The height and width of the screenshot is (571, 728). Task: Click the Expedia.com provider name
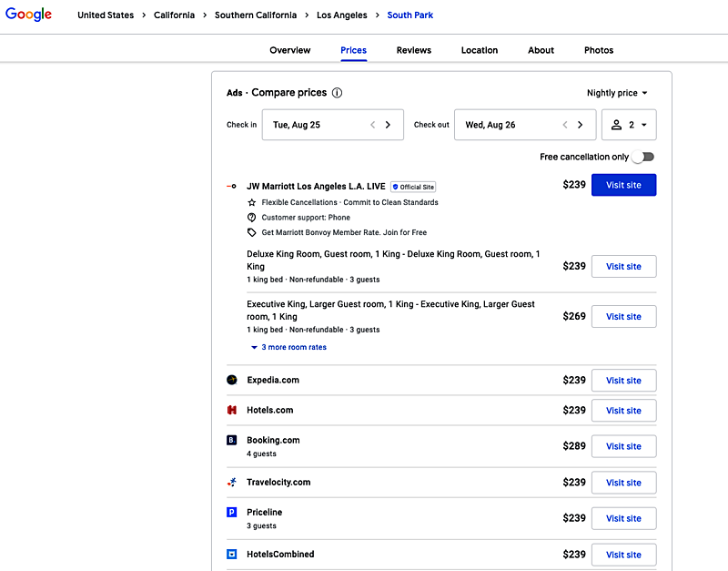coord(273,380)
